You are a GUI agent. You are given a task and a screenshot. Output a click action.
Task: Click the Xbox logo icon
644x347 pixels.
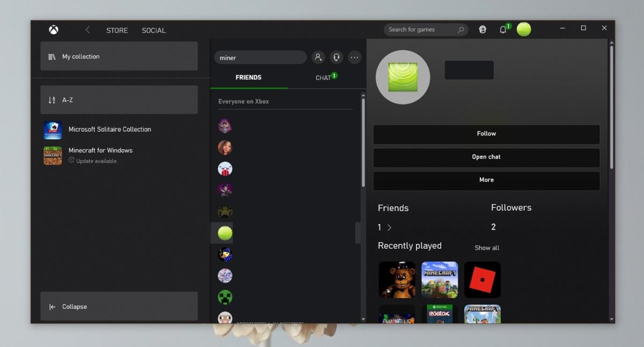pos(54,30)
